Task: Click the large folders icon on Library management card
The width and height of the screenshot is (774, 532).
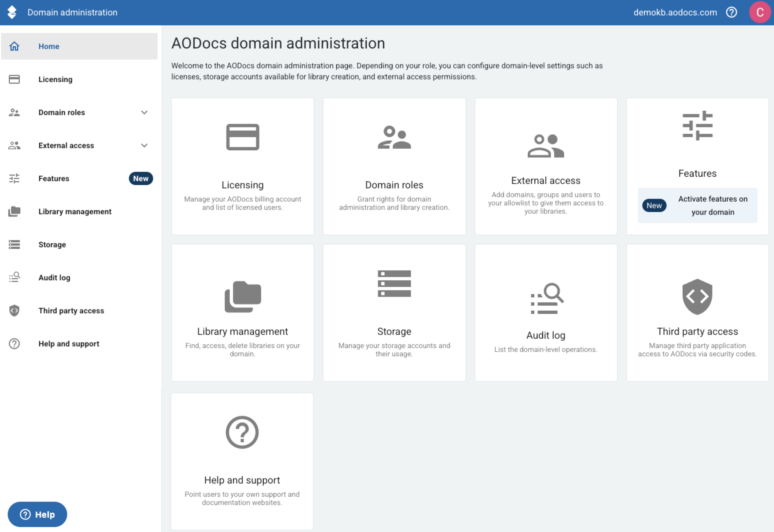Action: (243, 297)
